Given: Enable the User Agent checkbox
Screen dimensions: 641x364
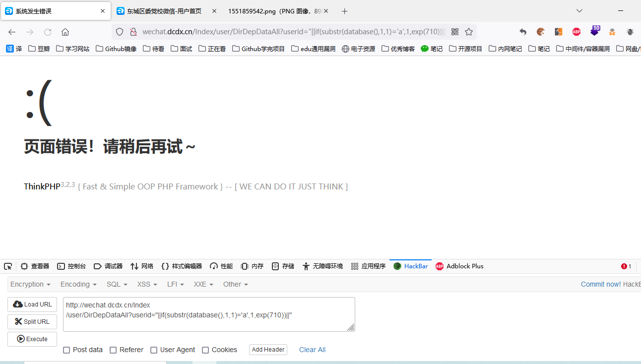Looking at the screenshot, I should (x=154, y=350).
